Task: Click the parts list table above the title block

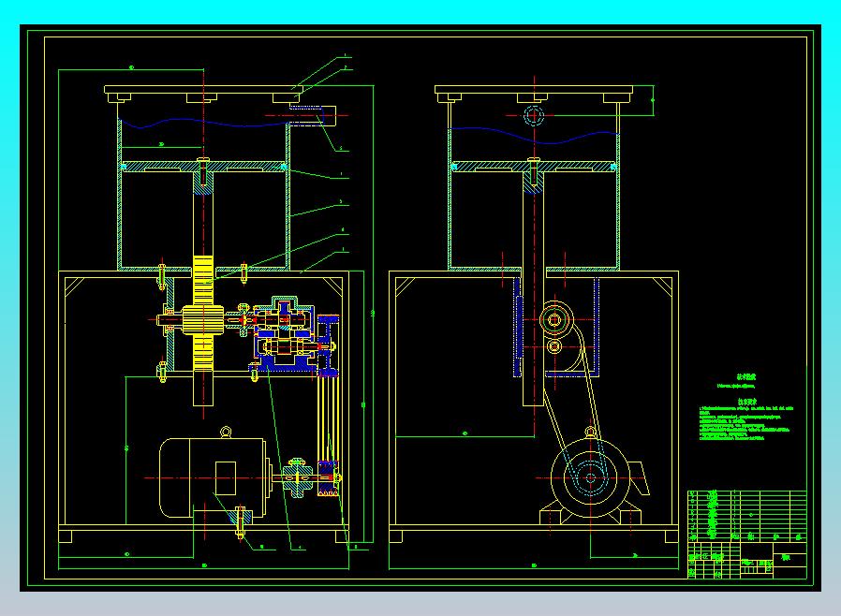Action: click(x=747, y=515)
